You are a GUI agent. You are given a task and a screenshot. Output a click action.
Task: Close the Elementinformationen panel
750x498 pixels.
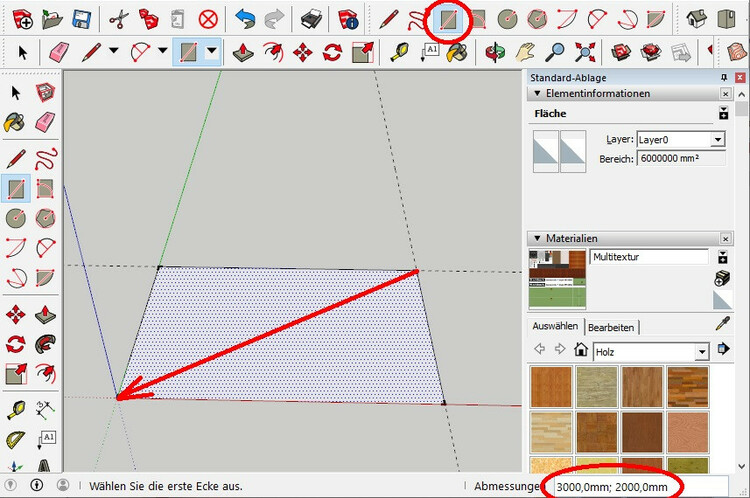click(724, 94)
